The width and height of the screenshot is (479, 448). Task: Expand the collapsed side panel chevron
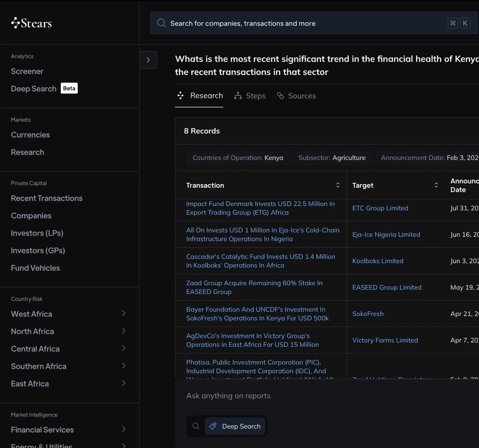click(148, 60)
